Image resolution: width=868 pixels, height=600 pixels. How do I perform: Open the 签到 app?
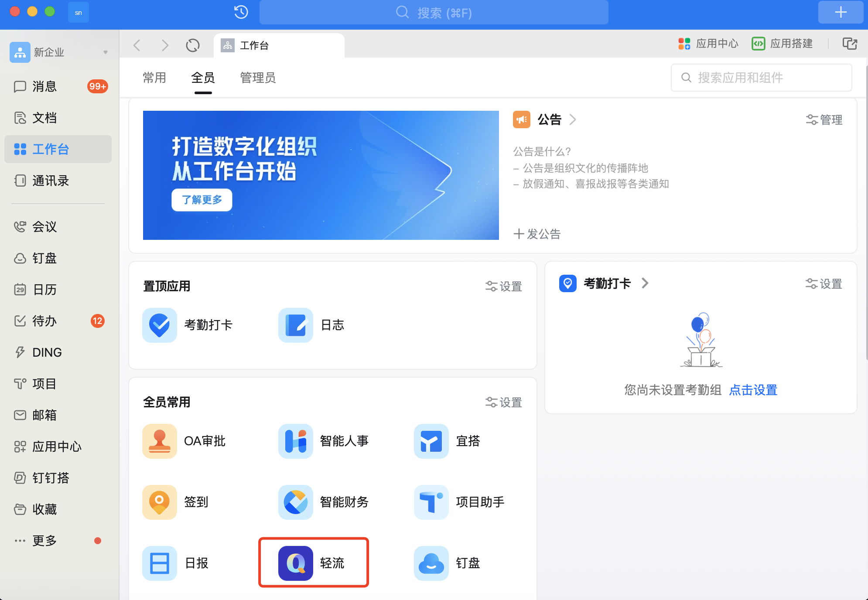(175, 502)
